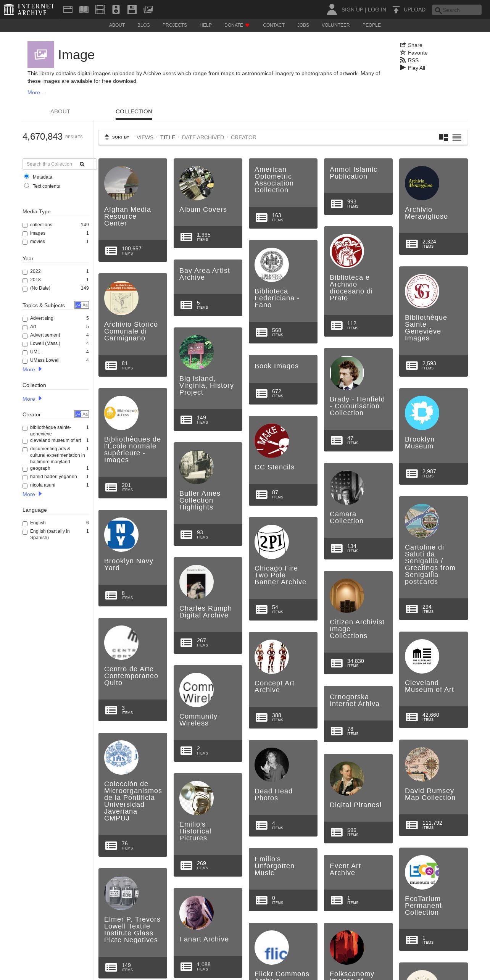Open the Digital Piranesi thumbnail

pyautogui.click(x=347, y=779)
